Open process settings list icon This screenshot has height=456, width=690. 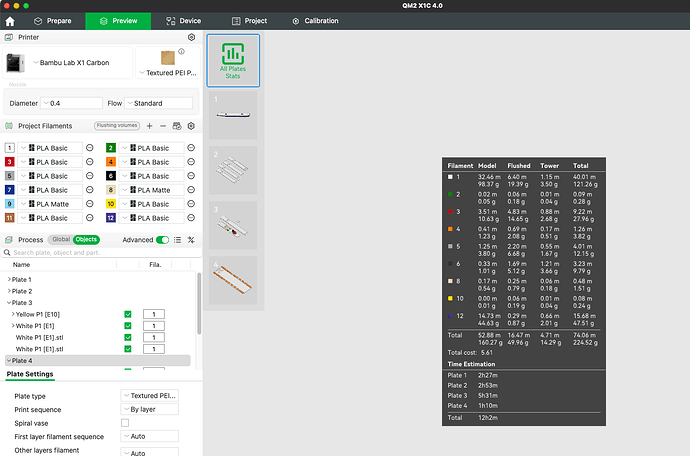[177, 240]
